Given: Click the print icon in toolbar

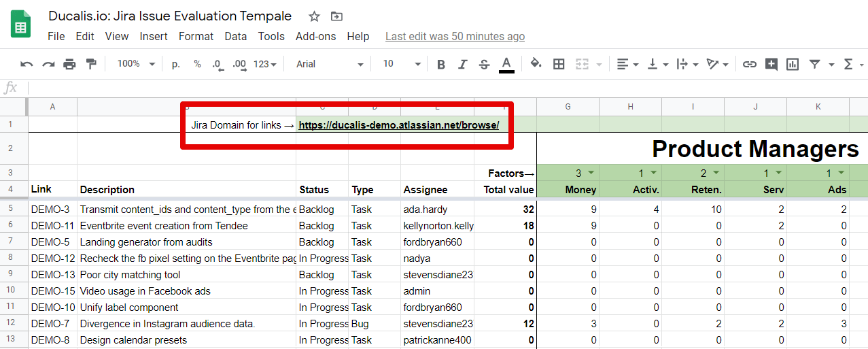Looking at the screenshot, I should coord(69,64).
